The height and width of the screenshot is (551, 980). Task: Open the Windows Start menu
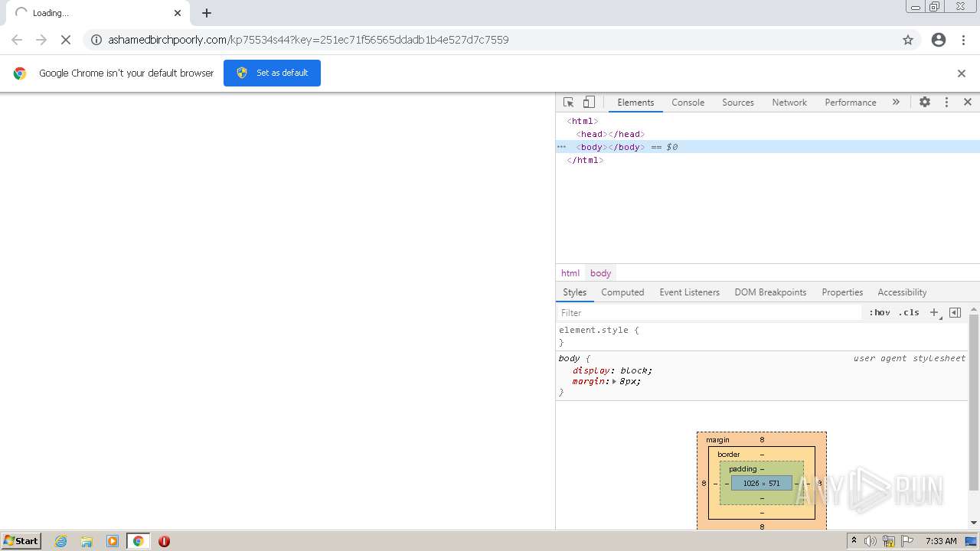(x=21, y=540)
